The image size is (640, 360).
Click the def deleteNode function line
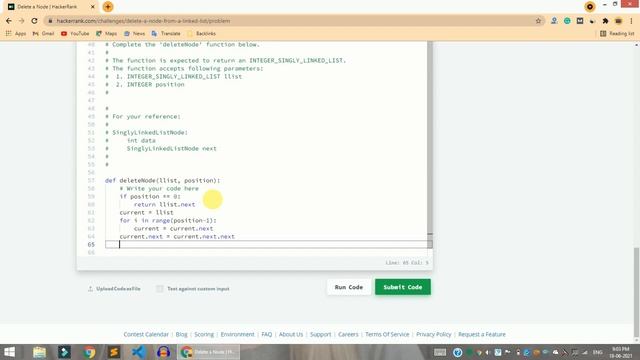(x=162, y=180)
